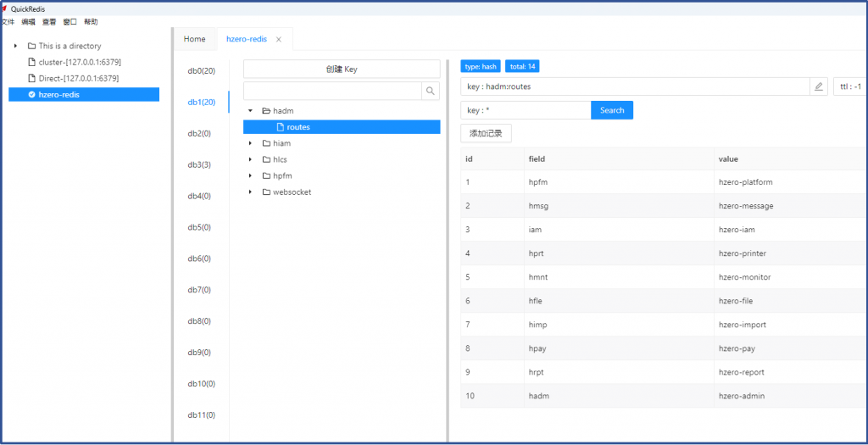Click the routes file icon

click(280, 127)
